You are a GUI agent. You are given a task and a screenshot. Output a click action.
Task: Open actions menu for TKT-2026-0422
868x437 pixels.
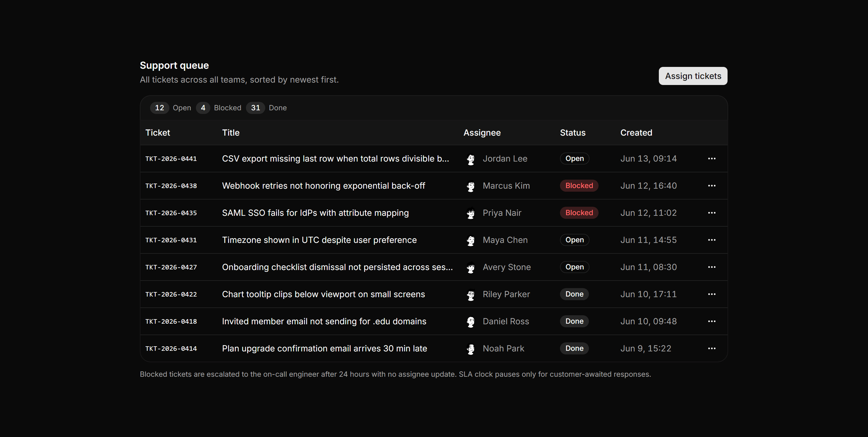point(712,294)
